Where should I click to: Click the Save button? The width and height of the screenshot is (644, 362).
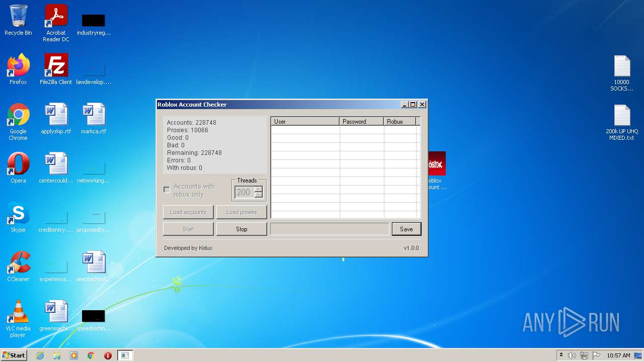[407, 229]
